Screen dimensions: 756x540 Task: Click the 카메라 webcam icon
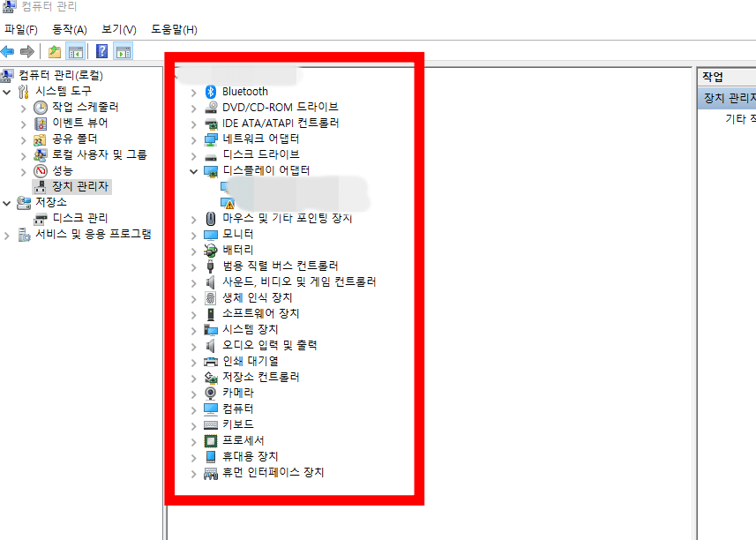click(211, 394)
